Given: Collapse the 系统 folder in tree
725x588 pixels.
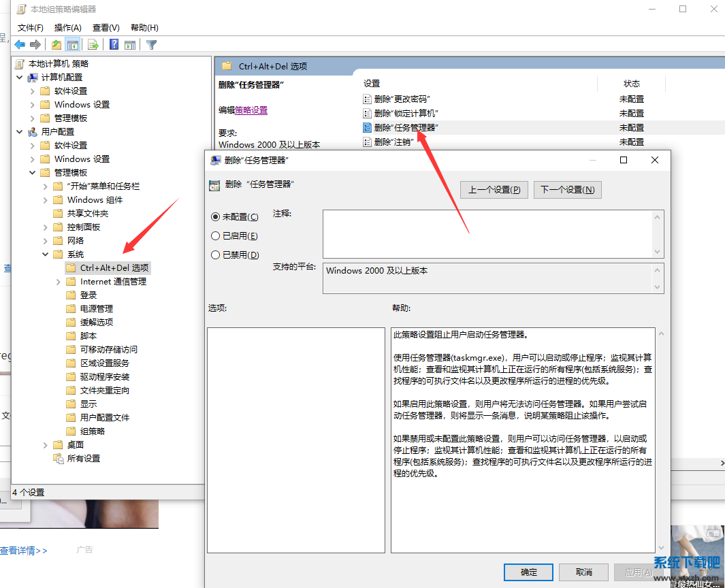Looking at the screenshot, I should (46, 255).
